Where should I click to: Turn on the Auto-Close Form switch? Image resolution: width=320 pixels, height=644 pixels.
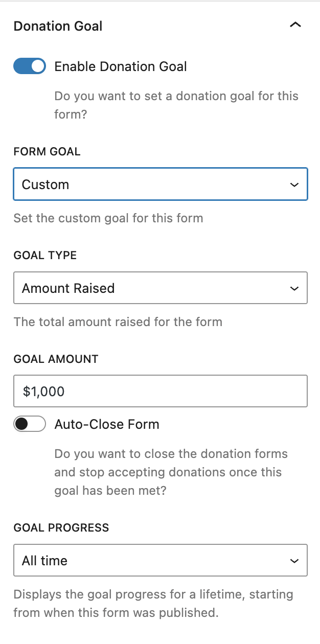[30, 424]
